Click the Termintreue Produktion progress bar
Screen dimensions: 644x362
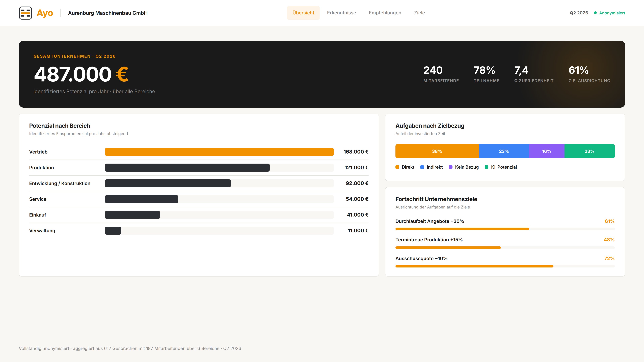tap(505, 248)
